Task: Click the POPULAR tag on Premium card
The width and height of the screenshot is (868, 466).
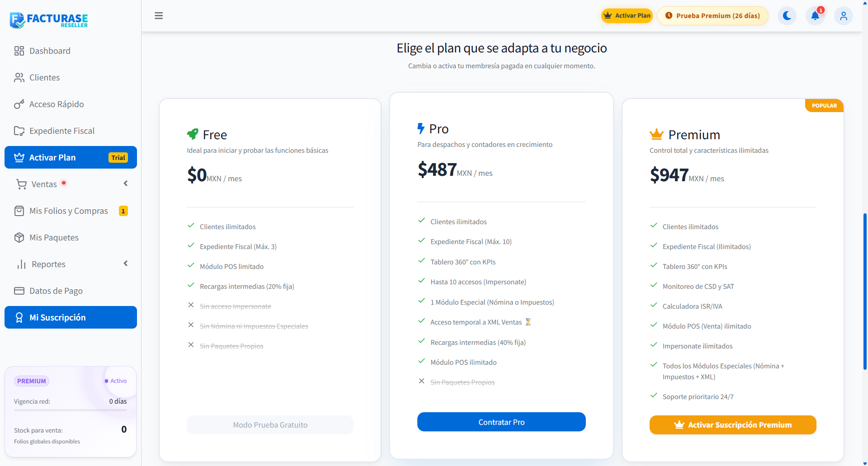Action: coord(824,105)
